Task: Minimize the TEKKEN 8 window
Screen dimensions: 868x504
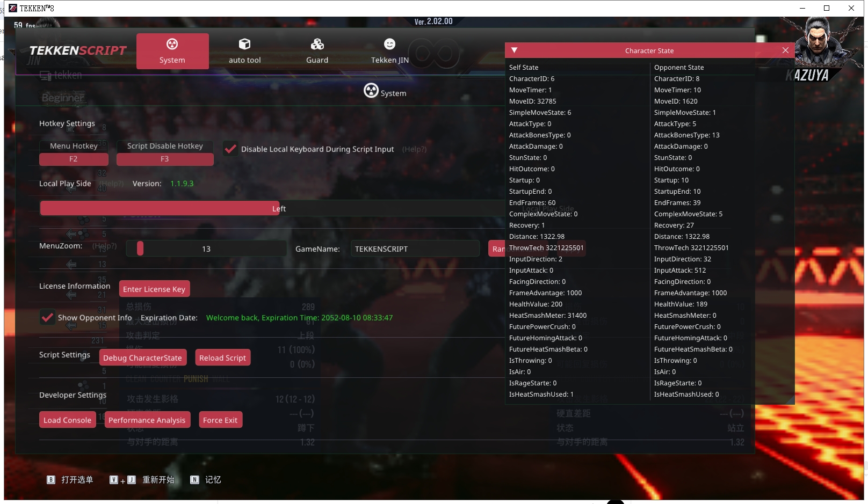Action: (802, 8)
